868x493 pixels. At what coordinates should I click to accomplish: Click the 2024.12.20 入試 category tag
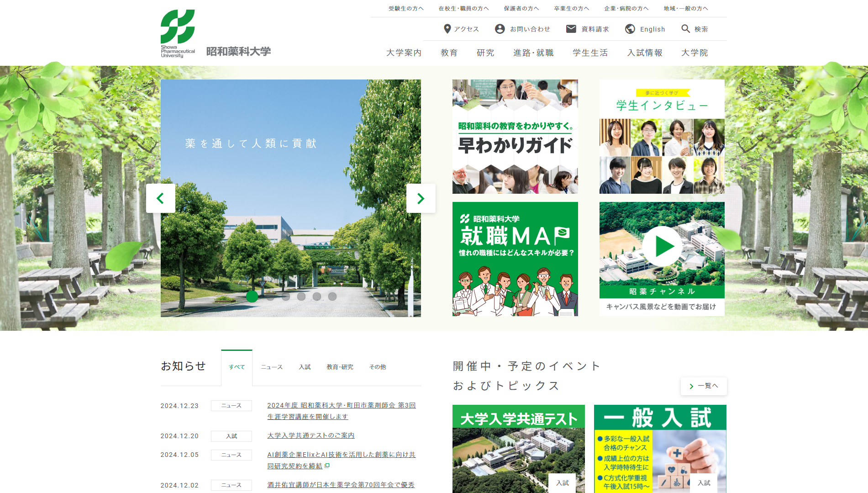(x=231, y=436)
